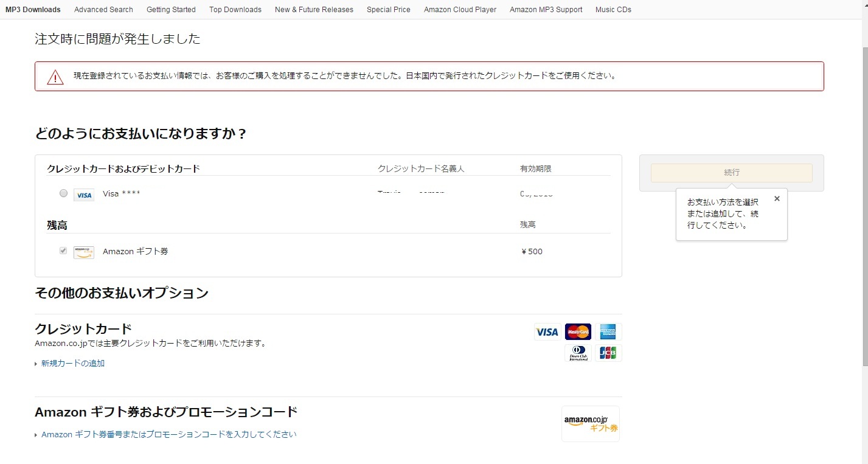The height and width of the screenshot is (464, 868).
Task: Click the 続行 continue button
Action: [x=732, y=173]
